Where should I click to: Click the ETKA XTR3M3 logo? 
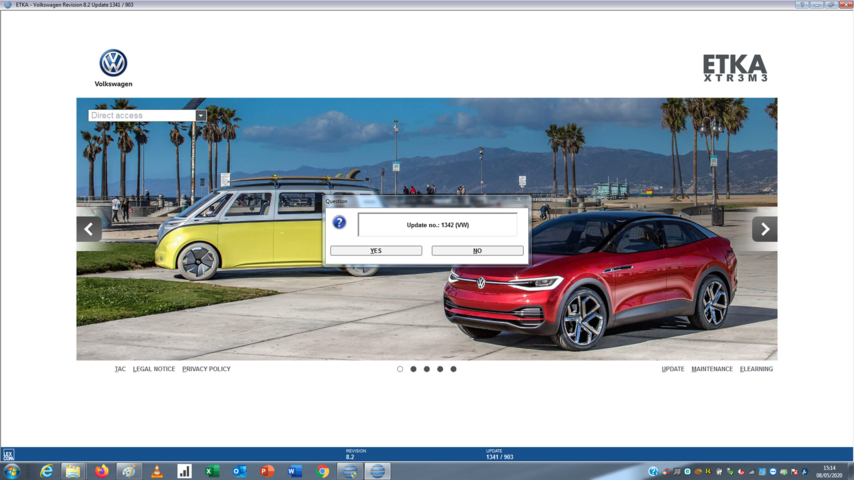point(735,68)
